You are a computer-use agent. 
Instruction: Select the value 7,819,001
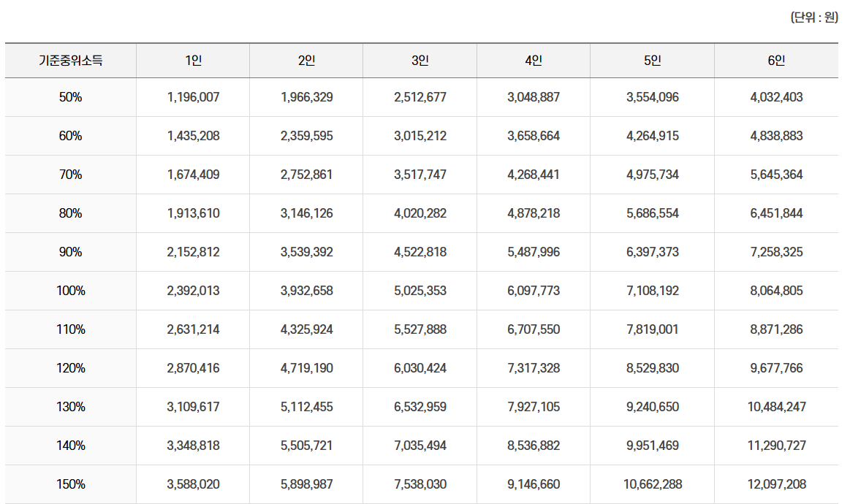click(x=652, y=329)
